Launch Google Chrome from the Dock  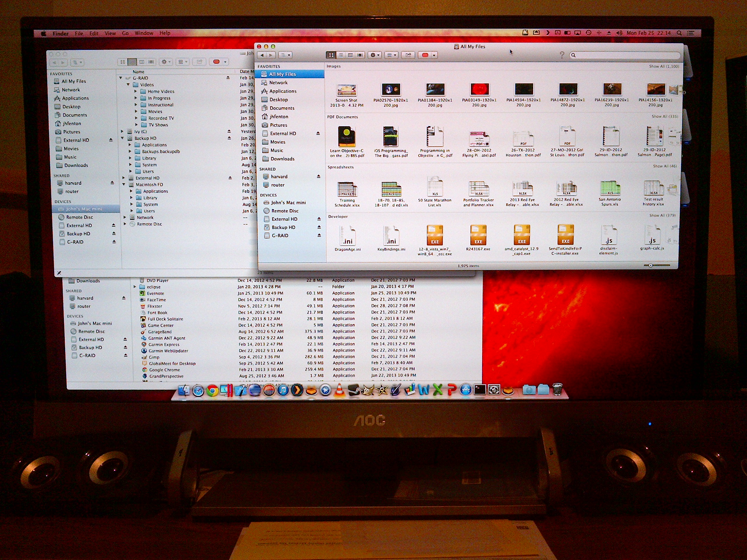(x=212, y=391)
